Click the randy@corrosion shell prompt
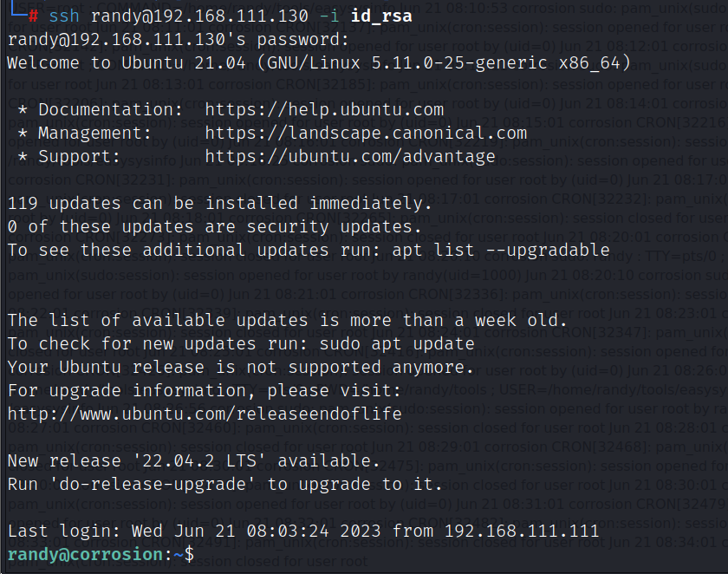This screenshot has width=728, height=574. 85,554
